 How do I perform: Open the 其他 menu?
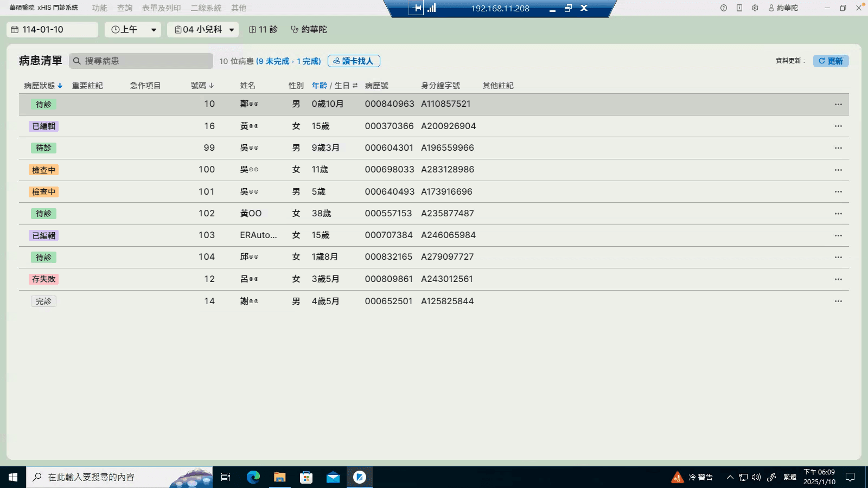(x=239, y=8)
